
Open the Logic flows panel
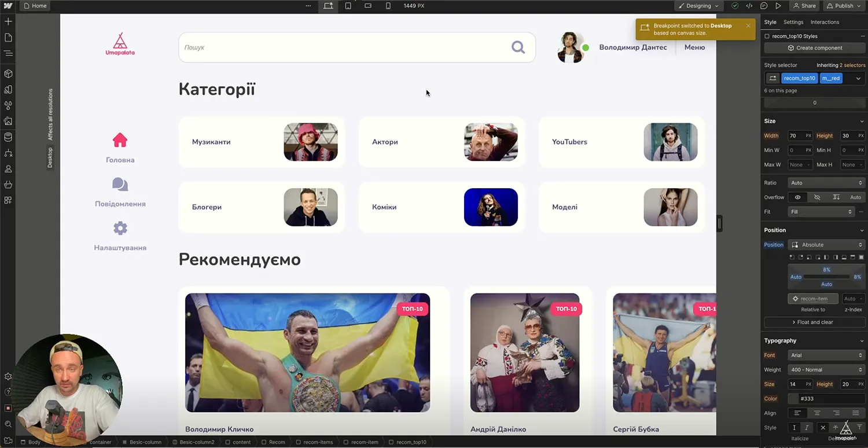[8, 153]
